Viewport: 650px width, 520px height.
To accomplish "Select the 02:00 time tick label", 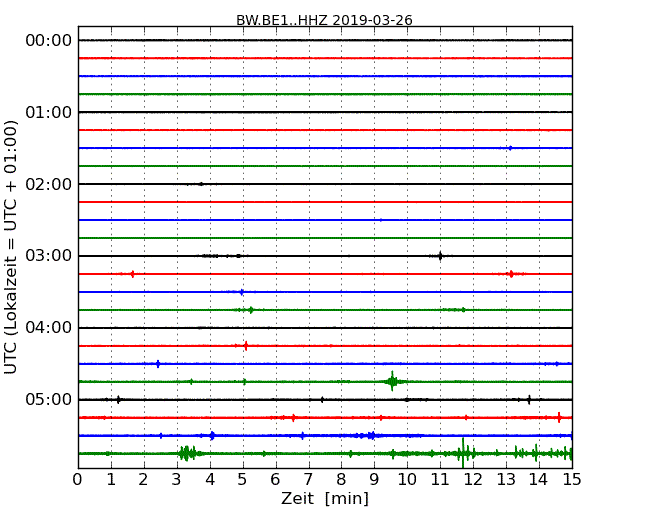I will (x=49, y=184).
